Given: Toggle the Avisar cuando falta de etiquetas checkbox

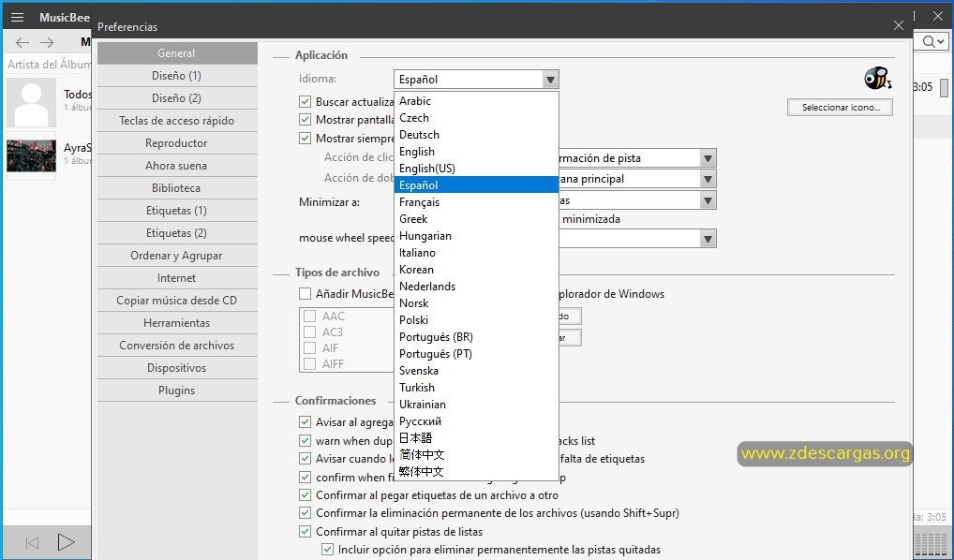Looking at the screenshot, I should [305, 459].
